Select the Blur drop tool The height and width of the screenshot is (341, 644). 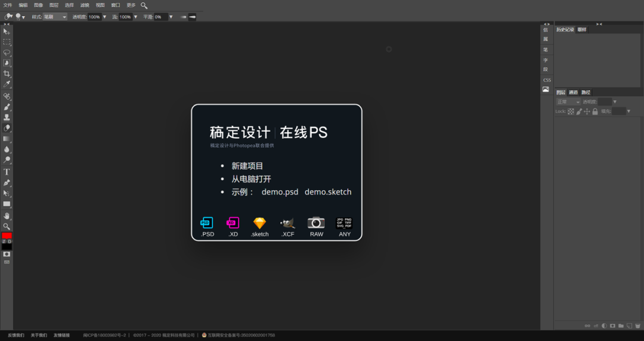[7, 149]
